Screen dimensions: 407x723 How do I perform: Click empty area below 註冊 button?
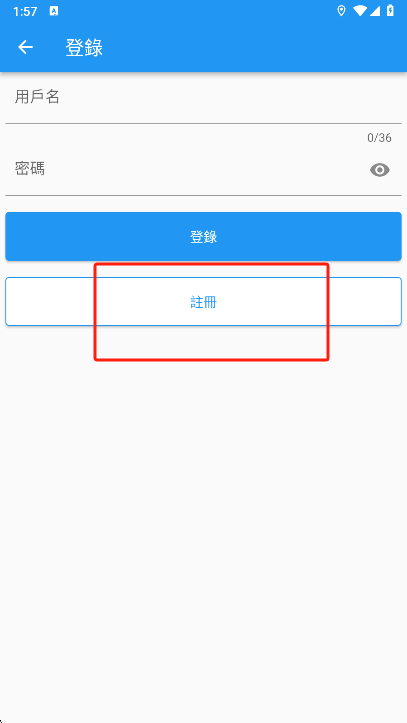tap(203, 507)
